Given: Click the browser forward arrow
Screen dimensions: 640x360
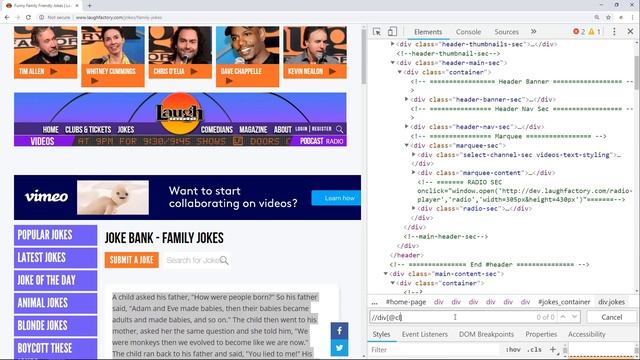Looking at the screenshot, I should [x=18, y=18].
